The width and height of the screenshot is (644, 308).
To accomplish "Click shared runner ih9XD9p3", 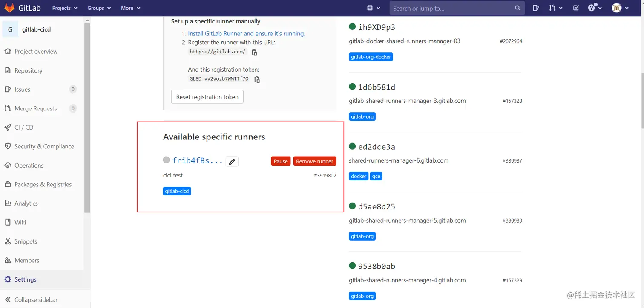I will pos(377,27).
